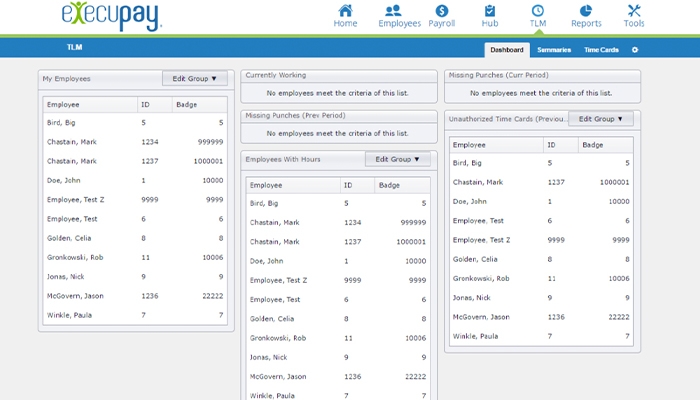
Task: Open Edit Group for Unauthorized Time Cards
Action: tap(600, 119)
